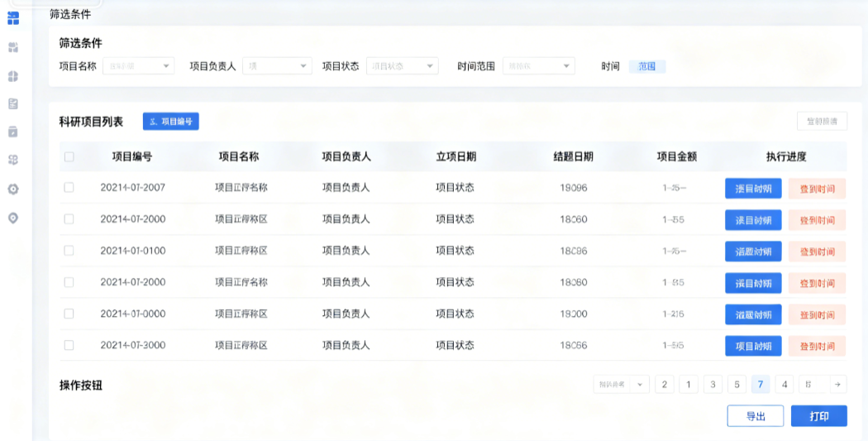
Task: Click the 项目名称 column header
Action: (239, 156)
